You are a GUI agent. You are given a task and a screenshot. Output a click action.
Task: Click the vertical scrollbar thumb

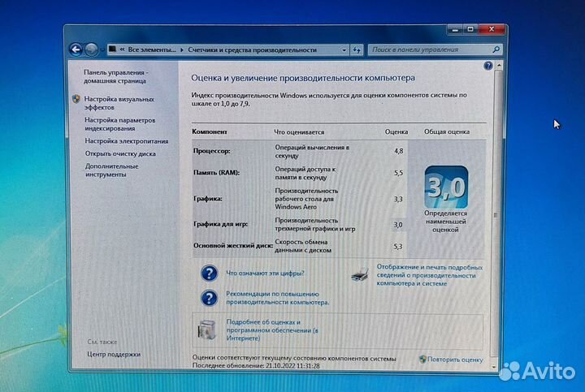pos(496,213)
